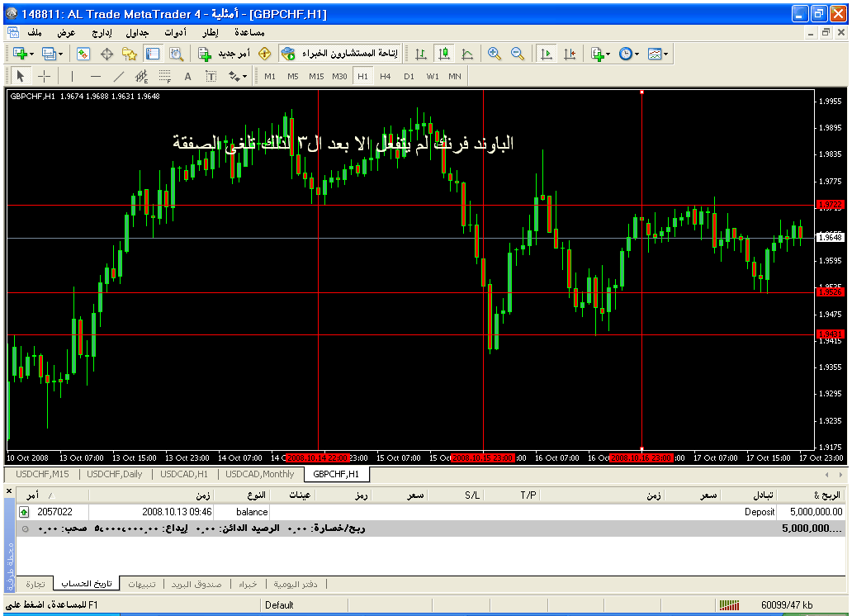Select the H4 timeframe button
Screen dimensions: 852x616
pos(386,76)
